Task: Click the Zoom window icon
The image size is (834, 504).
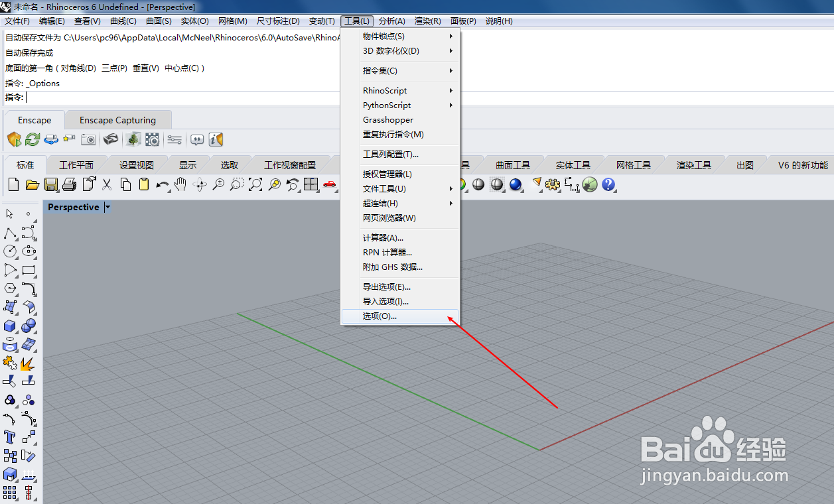Action: [x=237, y=184]
